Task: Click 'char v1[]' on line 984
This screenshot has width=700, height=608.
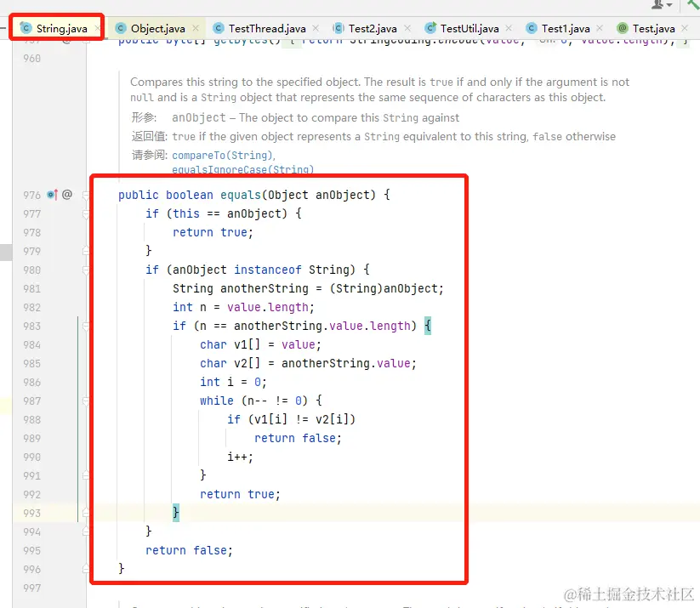Action: pos(230,344)
